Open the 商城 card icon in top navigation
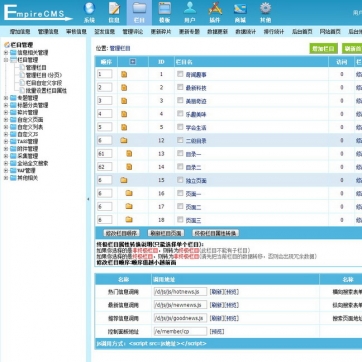 point(240,9)
